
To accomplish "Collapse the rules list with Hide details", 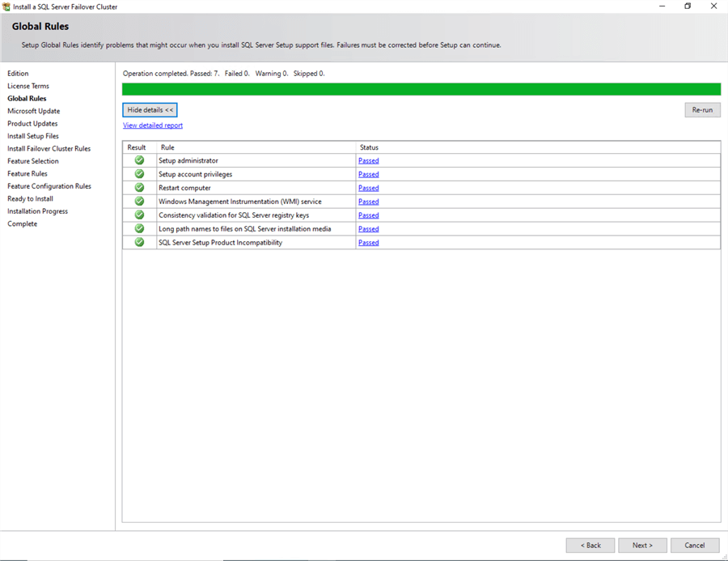I will 150,110.
